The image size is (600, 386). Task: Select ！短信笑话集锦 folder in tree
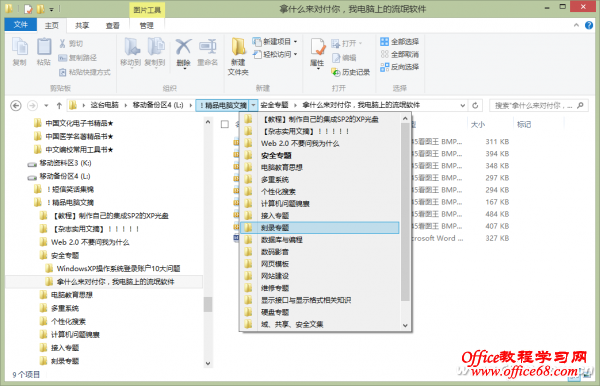click(x=64, y=189)
